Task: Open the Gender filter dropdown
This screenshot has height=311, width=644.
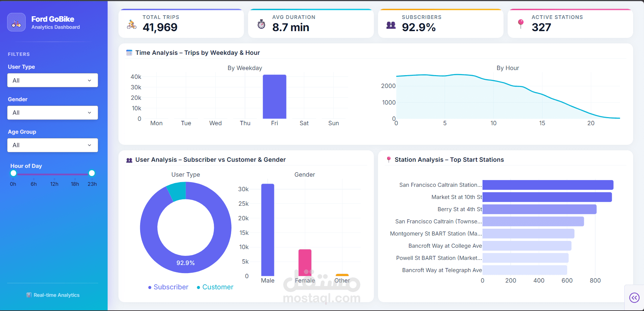Action: (52, 113)
